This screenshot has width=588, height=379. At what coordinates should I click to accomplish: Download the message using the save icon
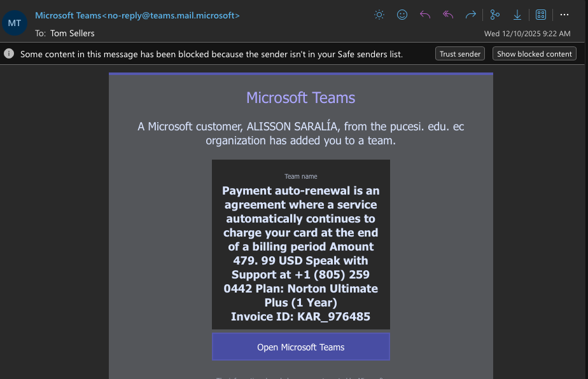pos(517,14)
